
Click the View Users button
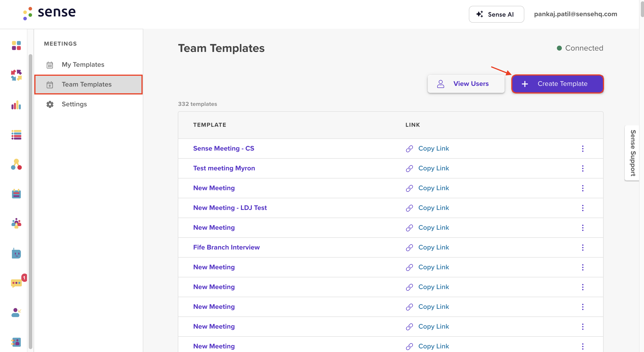[466, 84]
